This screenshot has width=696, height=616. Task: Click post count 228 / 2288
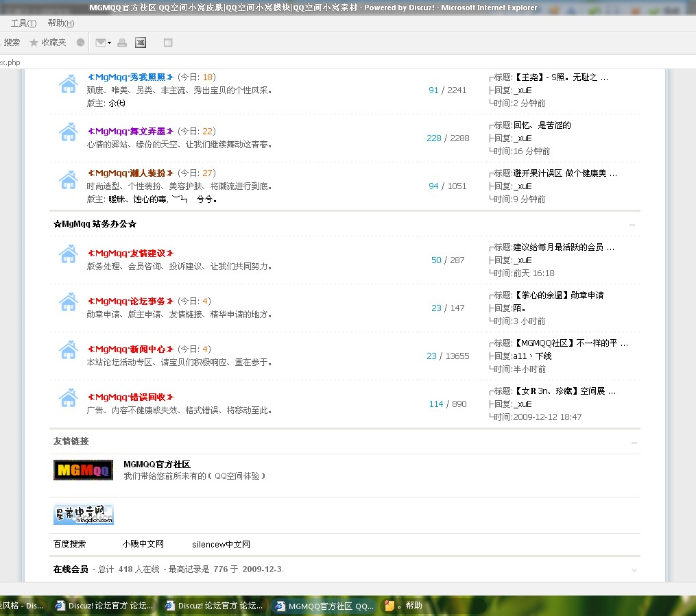[448, 138]
